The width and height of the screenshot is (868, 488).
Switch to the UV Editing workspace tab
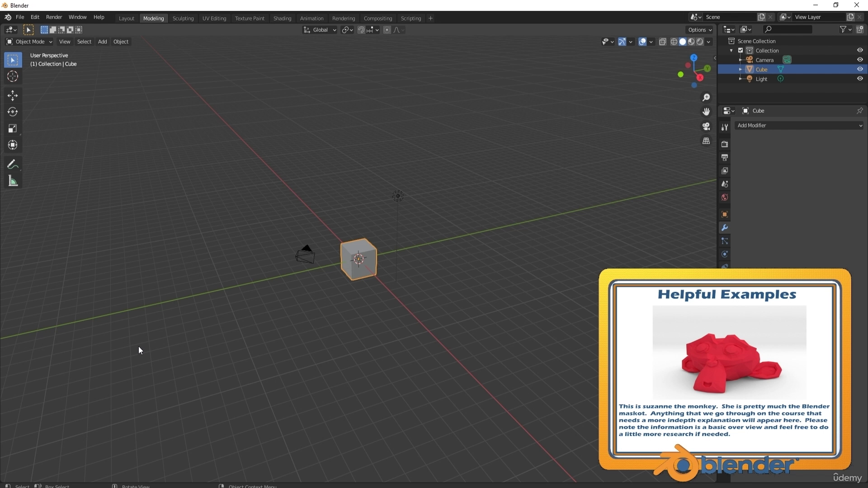click(x=214, y=19)
